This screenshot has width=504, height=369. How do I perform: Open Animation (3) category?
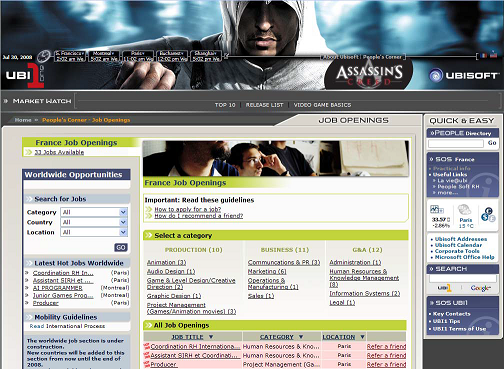[166, 263]
